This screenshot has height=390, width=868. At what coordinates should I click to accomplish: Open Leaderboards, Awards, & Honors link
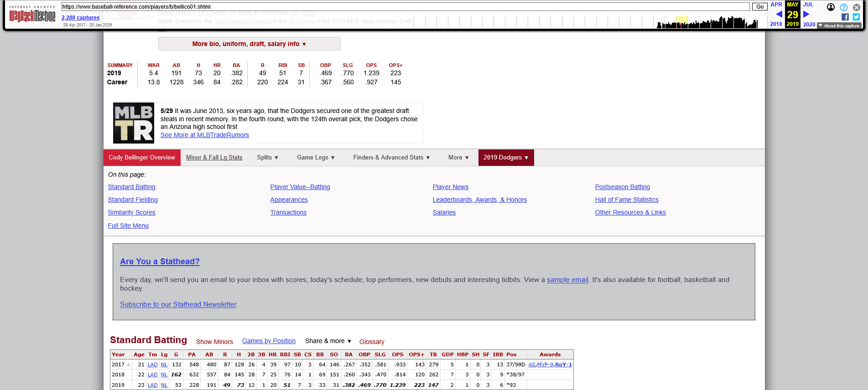click(x=480, y=200)
